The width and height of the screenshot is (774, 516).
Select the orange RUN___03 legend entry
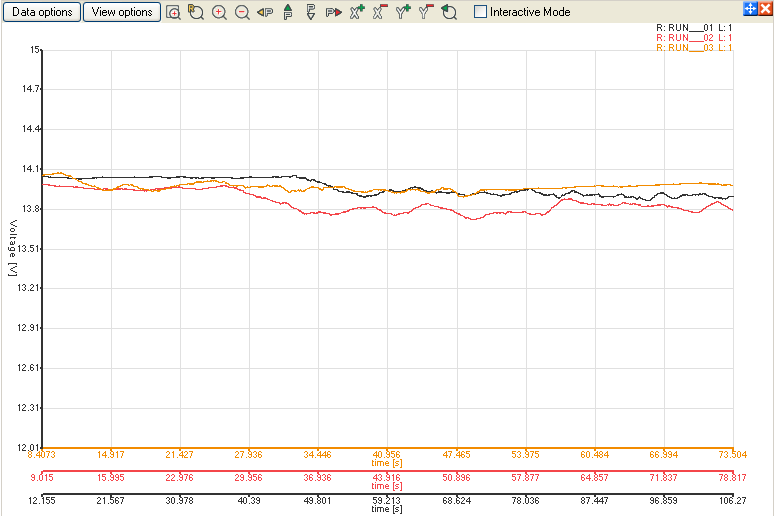pyautogui.click(x=694, y=48)
